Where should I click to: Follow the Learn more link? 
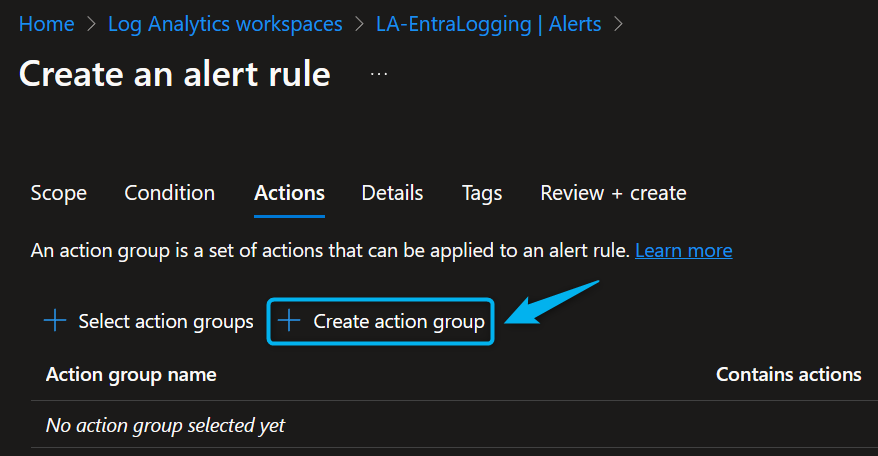[683, 250]
